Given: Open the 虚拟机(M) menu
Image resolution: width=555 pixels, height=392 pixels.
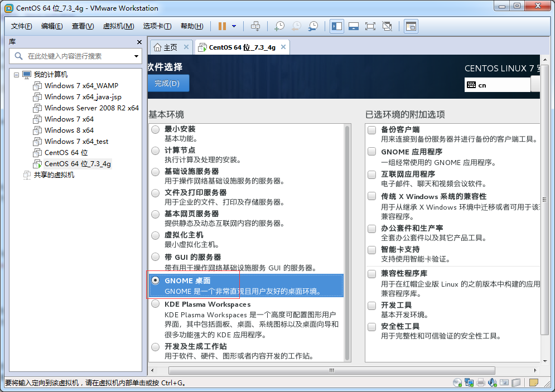Looking at the screenshot, I should pyautogui.click(x=119, y=26).
